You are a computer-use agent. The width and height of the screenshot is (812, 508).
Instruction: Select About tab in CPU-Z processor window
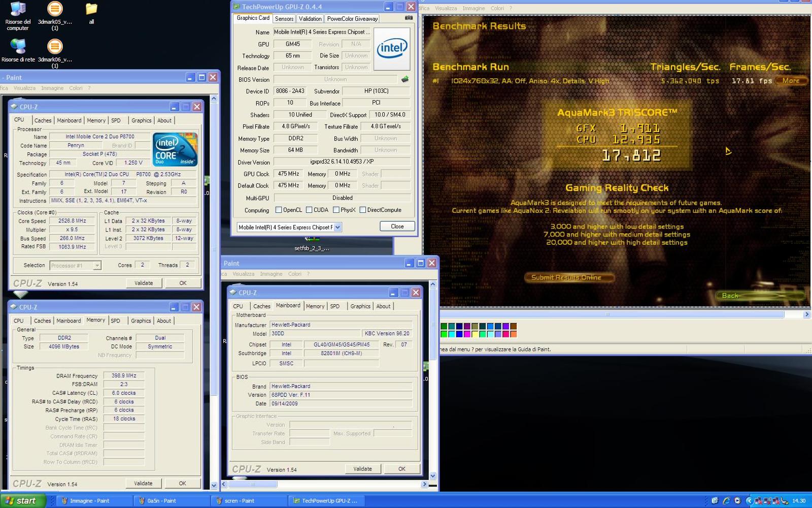pos(164,120)
